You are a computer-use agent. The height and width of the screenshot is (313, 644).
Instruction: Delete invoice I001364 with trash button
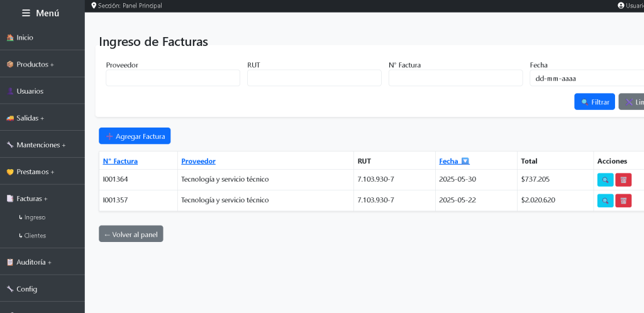[623, 180]
